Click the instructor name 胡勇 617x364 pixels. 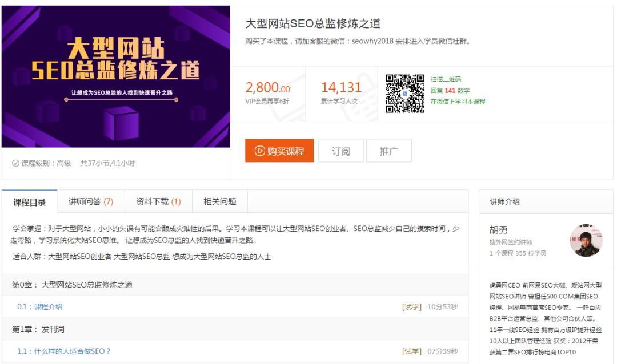point(499,230)
